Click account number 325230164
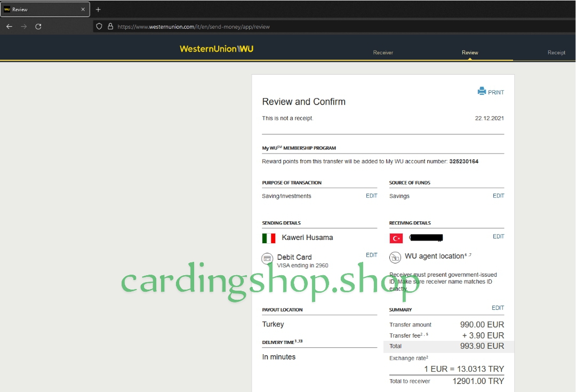Image resolution: width=576 pixels, height=392 pixels. coord(463,161)
